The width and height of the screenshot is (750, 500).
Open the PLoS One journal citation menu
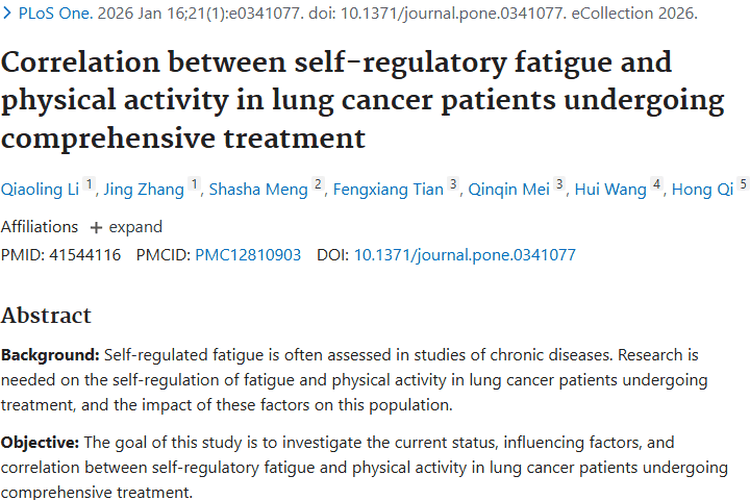pos(51,15)
